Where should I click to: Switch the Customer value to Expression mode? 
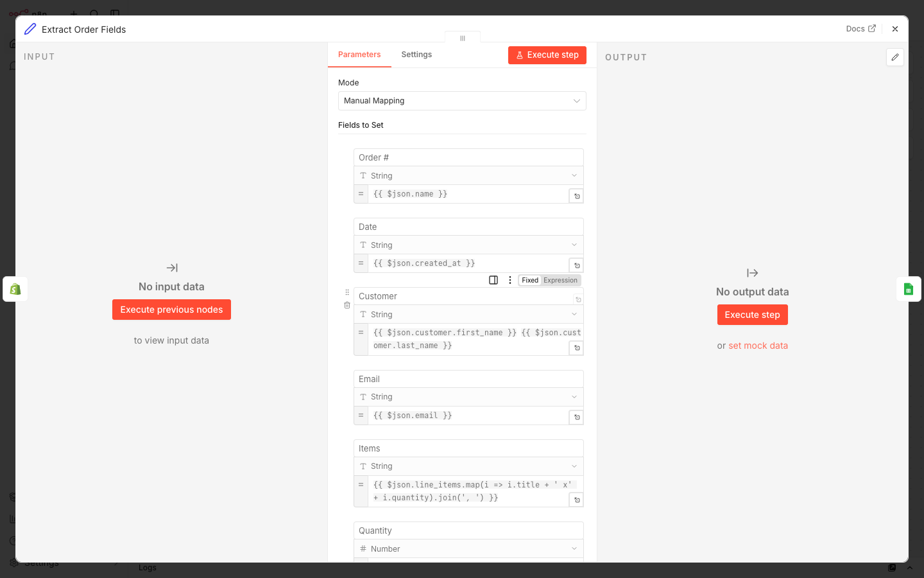point(560,280)
